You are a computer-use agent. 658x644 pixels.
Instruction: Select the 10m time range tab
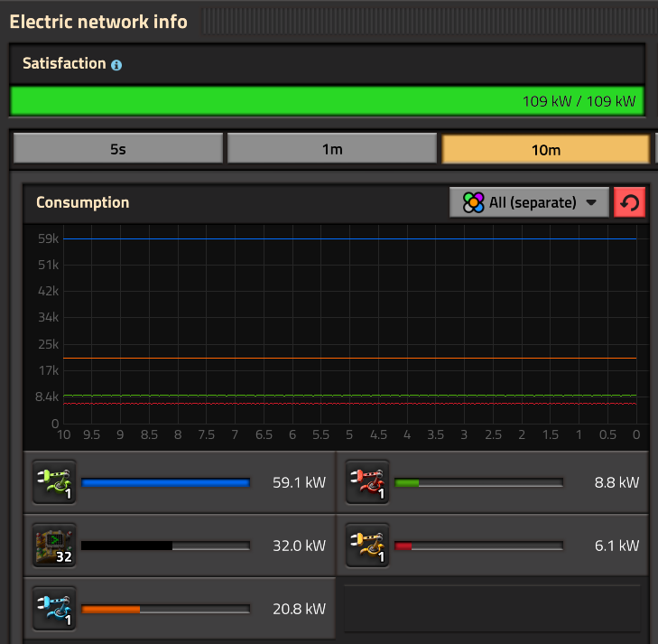pos(545,149)
